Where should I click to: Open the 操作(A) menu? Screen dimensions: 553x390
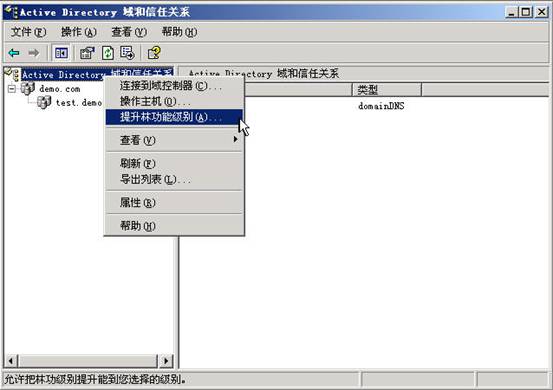pyautogui.click(x=79, y=32)
